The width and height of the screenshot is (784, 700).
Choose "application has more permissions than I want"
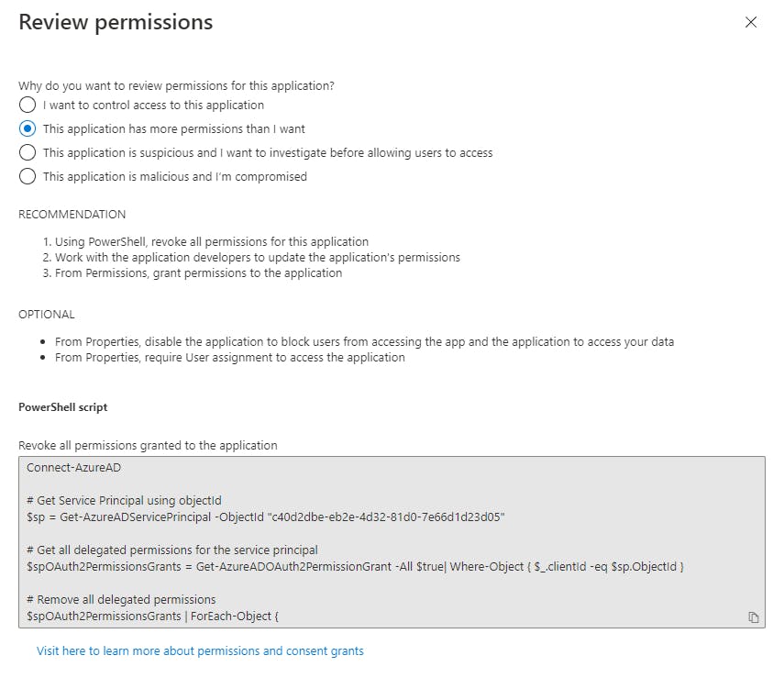(x=28, y=129)
